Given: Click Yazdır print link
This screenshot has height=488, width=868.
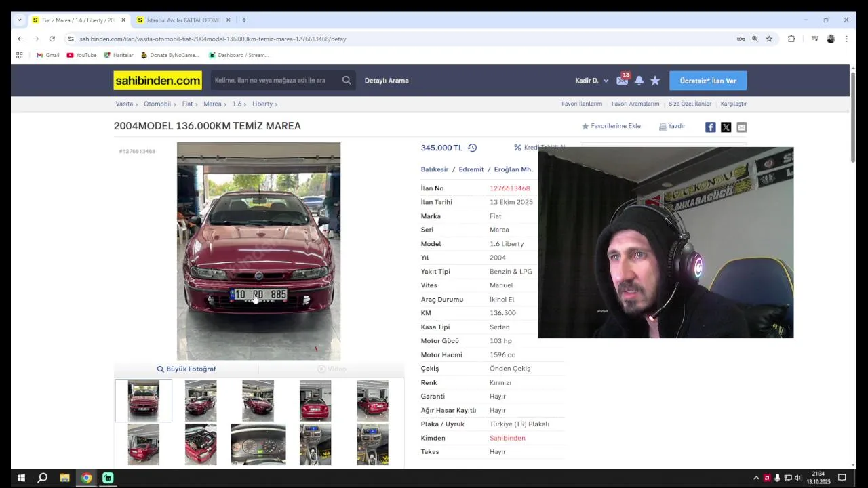Looking at the screenshot, I should tap(672, 126).
